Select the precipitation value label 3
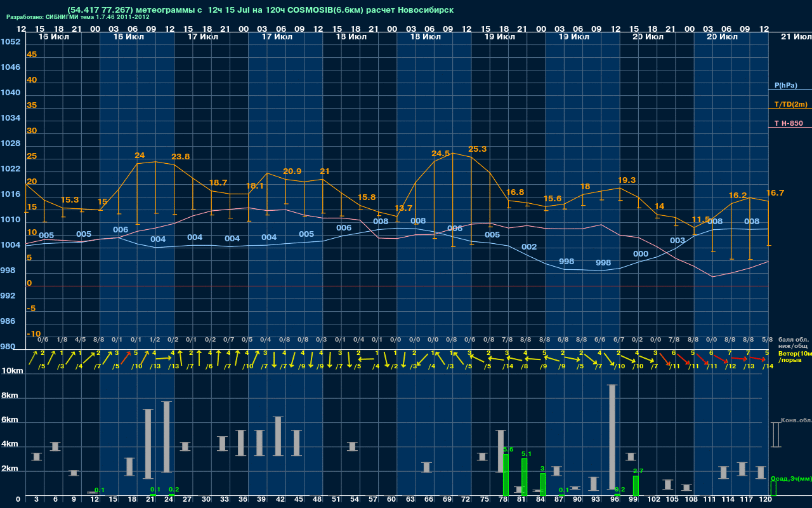The width and height of the screenshot is (812, 508). (x=542, y=469)
